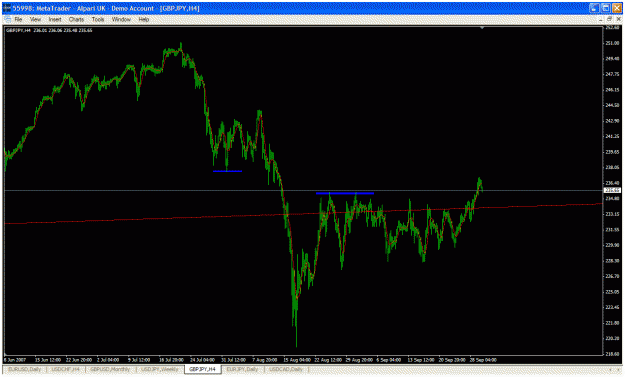
Task: Switch to the EURJPY,Daily chart tab
Action: [242, 369]
